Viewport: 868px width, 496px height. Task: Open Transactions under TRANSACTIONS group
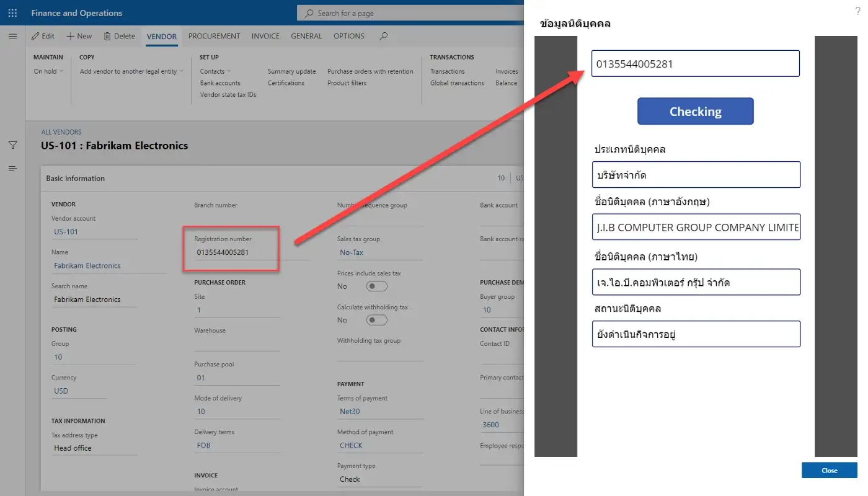(x=448, y=71)
